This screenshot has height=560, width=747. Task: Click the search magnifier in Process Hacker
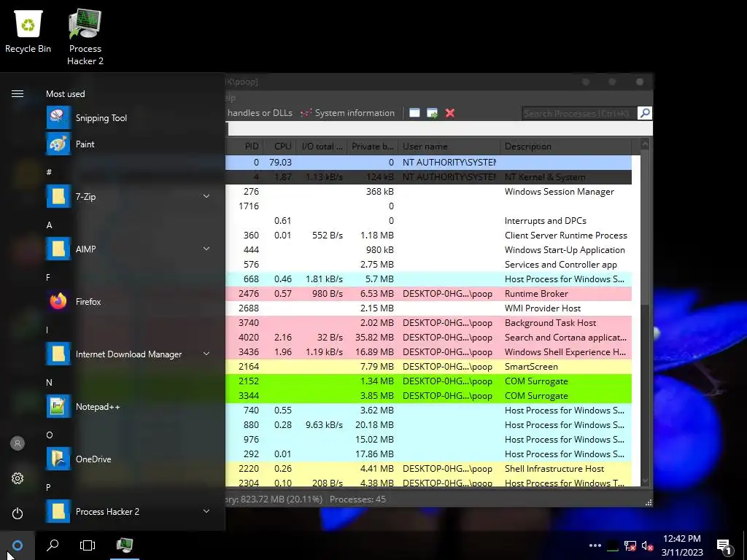645,113
